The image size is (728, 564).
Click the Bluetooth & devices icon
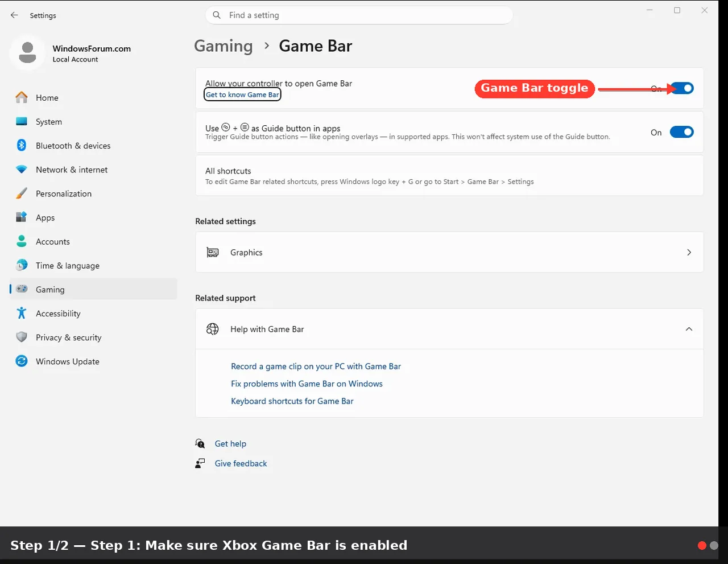pyautogui.click(x=22, y=145)
